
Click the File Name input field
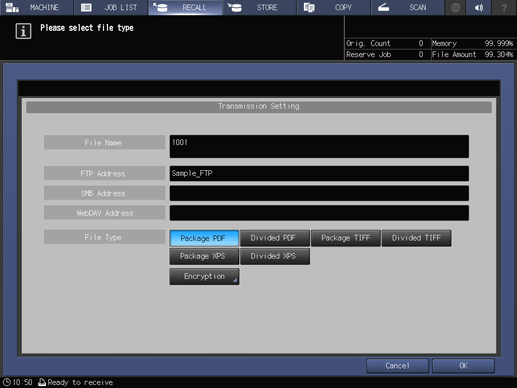pyautogui.click(x=319, y=146)
